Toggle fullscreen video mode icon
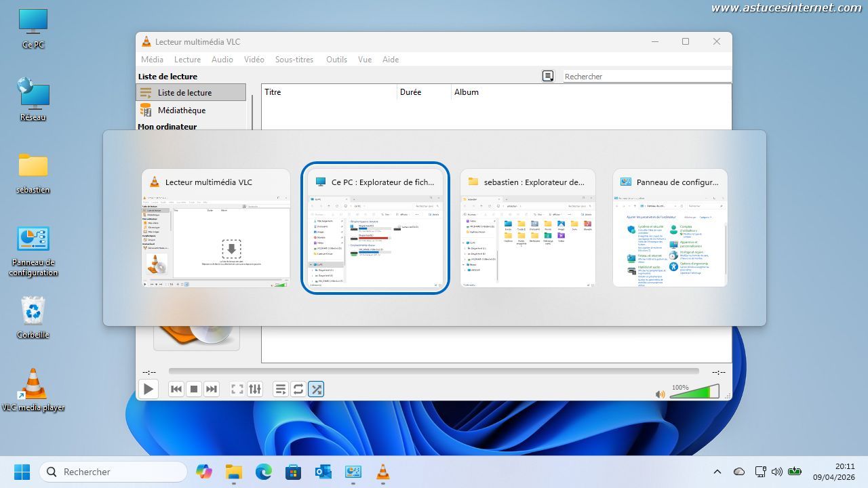This screenshot has height=488, width=868. (x=237, y=389)
